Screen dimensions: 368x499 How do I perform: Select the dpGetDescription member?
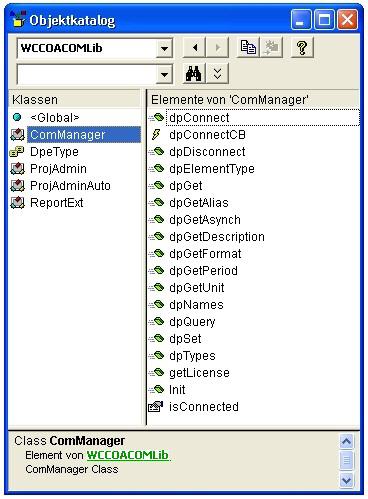click(x=217, y=237)
